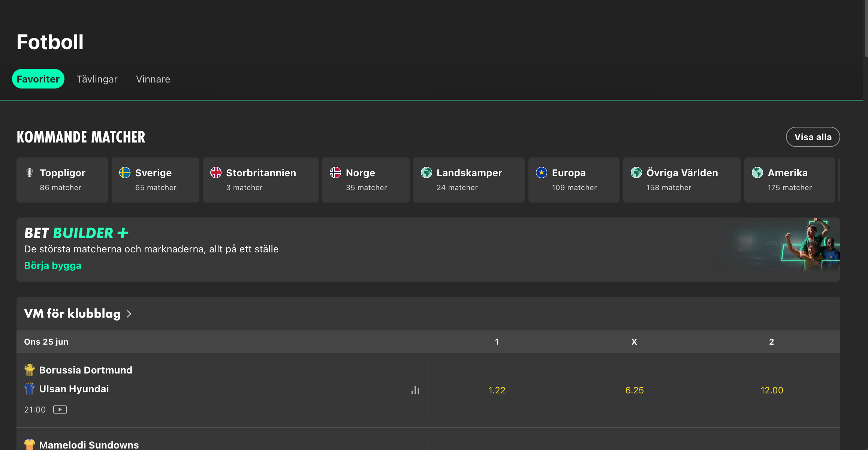Click the Storbritannien flag icon
The width and height of the screenshot is (868, 450).
point(216,172)
